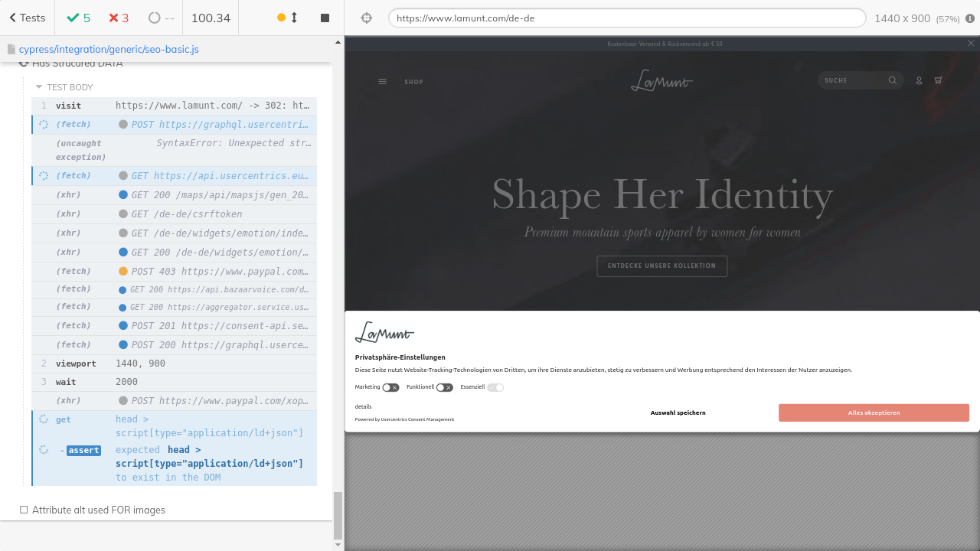Open the hamburger menu on LaMunt site

(383, 82)
